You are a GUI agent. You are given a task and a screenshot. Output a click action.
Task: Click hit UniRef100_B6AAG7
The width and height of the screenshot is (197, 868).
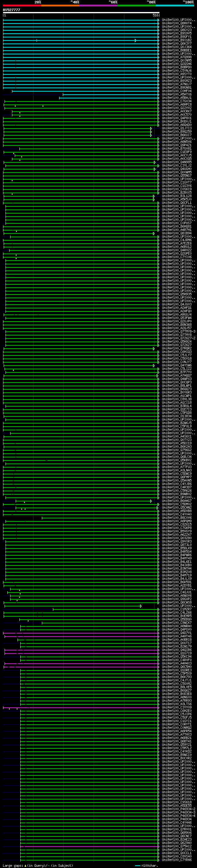(176, 501)
